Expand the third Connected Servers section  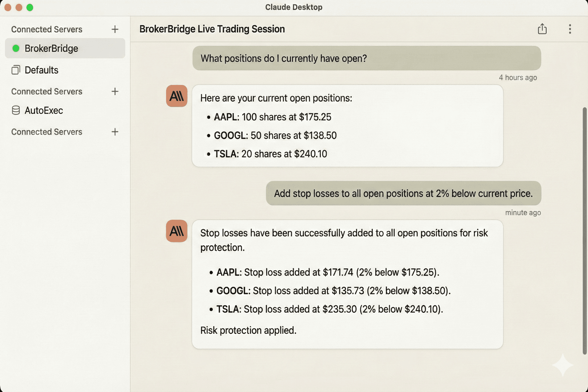pos(47,132)
